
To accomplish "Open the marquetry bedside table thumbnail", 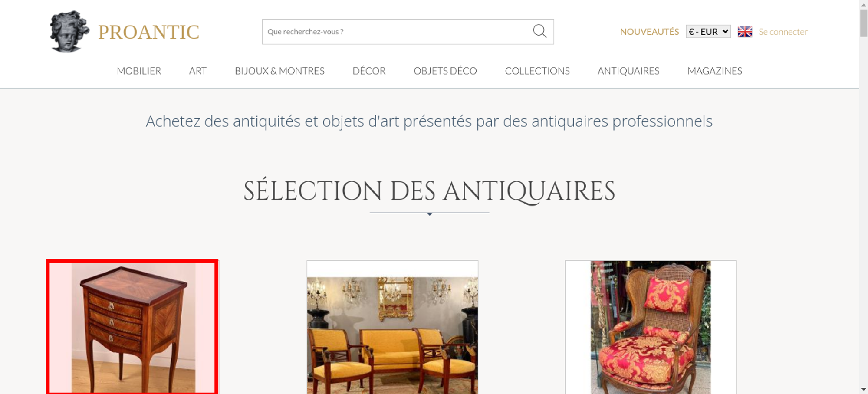I will [x=132, y=327].
